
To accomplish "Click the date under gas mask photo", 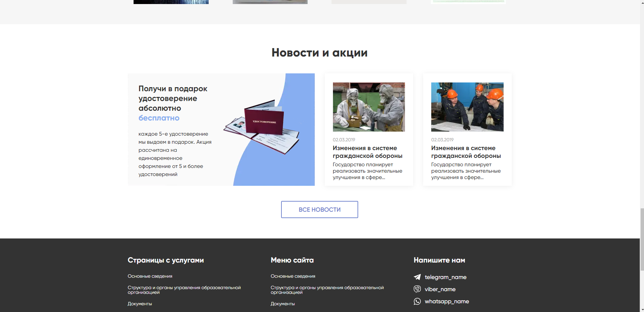I will [344, 140].
